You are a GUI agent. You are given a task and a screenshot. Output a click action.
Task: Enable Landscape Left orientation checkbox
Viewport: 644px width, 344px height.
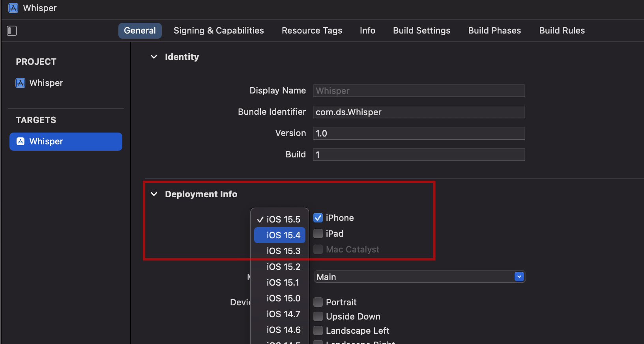coord(318,331)
